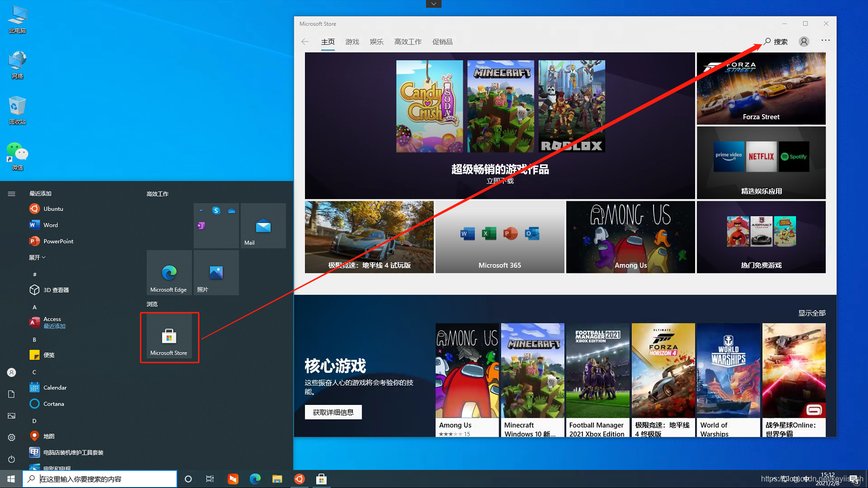868x488 pixels.
Task: Open Minecraft Windows 10 game card
Action: (x=533, y=380)
